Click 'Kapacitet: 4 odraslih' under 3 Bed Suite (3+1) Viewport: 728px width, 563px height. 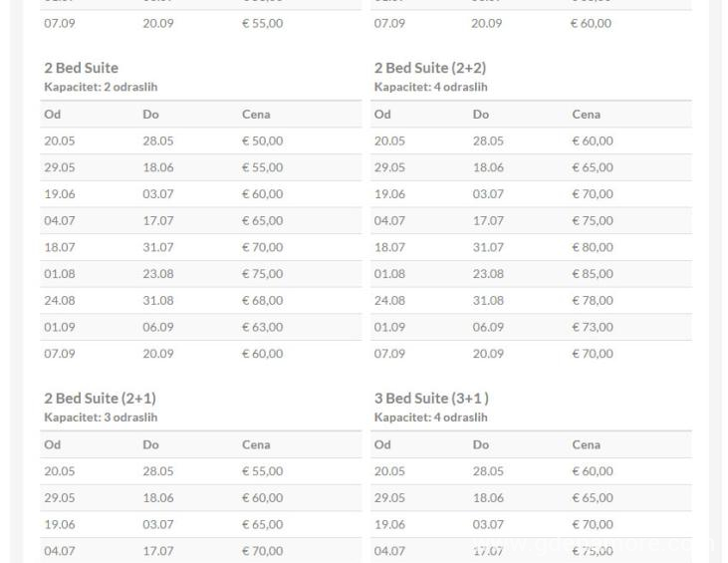tap(431, 418)
